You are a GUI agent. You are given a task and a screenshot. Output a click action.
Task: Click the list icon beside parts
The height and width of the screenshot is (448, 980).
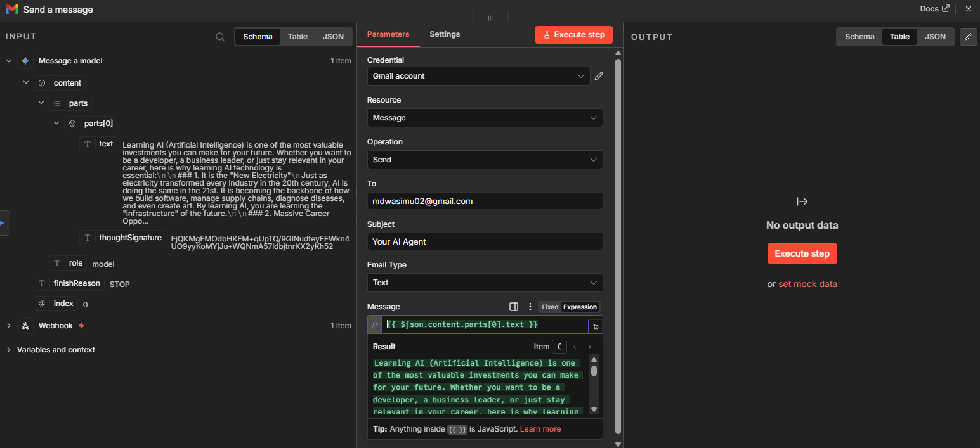click(x=57, y=103)
